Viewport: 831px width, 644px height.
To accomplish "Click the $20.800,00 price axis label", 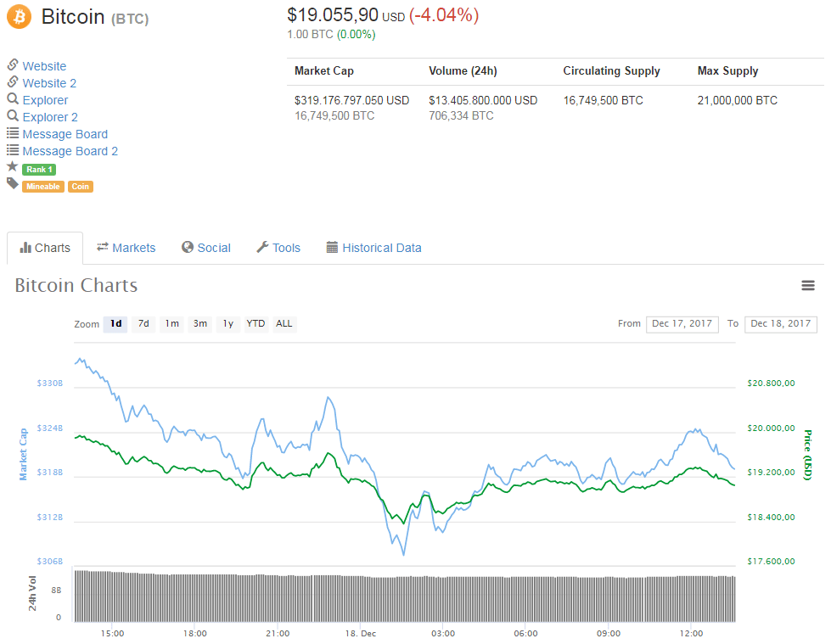I will tap(771, 383).
